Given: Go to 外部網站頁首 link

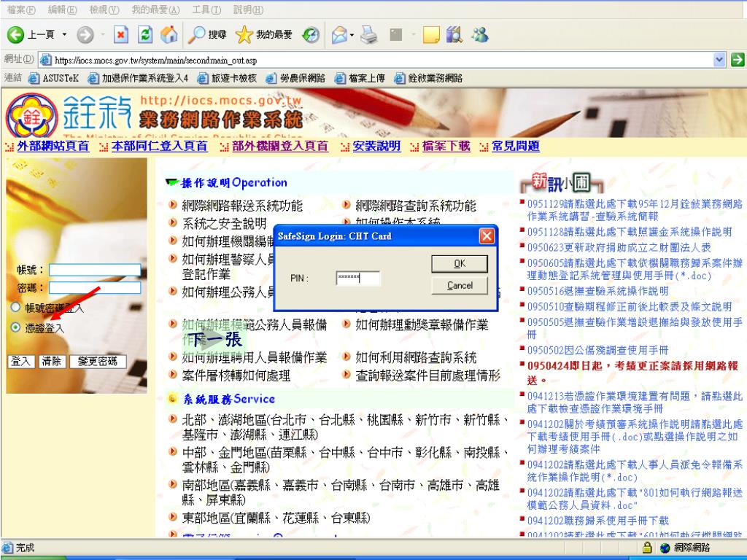Looking at the screenshot, I should 53,146.
